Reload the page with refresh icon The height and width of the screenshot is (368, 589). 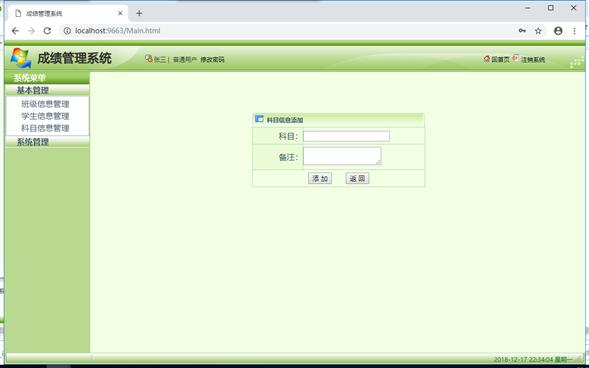tap(47, 31)
